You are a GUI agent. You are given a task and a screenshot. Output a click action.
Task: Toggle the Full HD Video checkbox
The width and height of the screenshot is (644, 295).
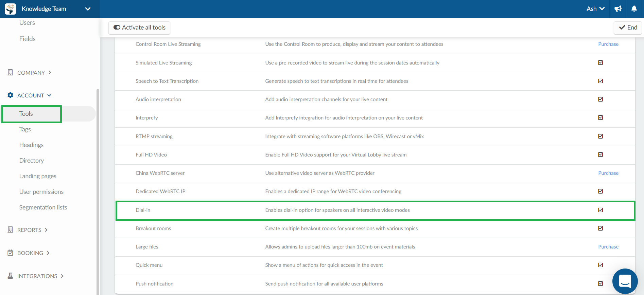pyautogui.click(x=601, y=155)
